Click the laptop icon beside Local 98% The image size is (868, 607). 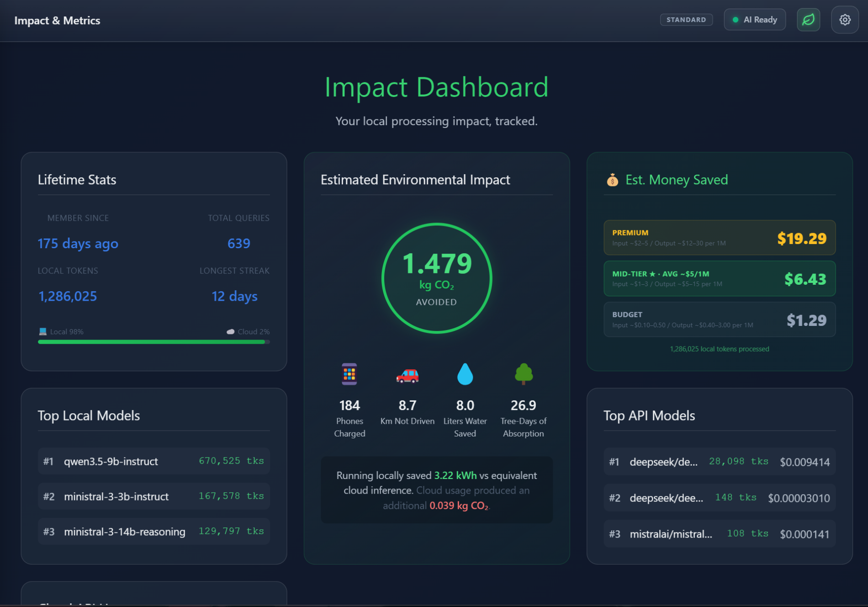click(x=43, y=331)
